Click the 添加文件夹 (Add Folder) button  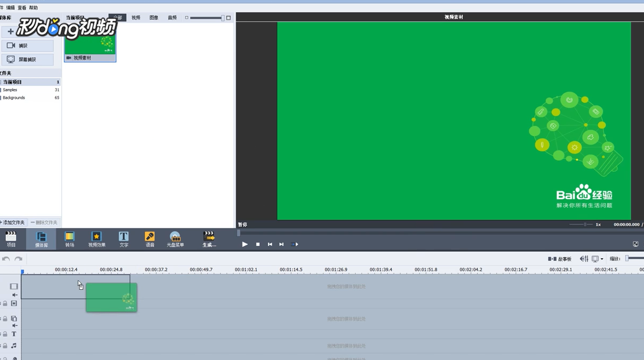[x=13, y=222]
